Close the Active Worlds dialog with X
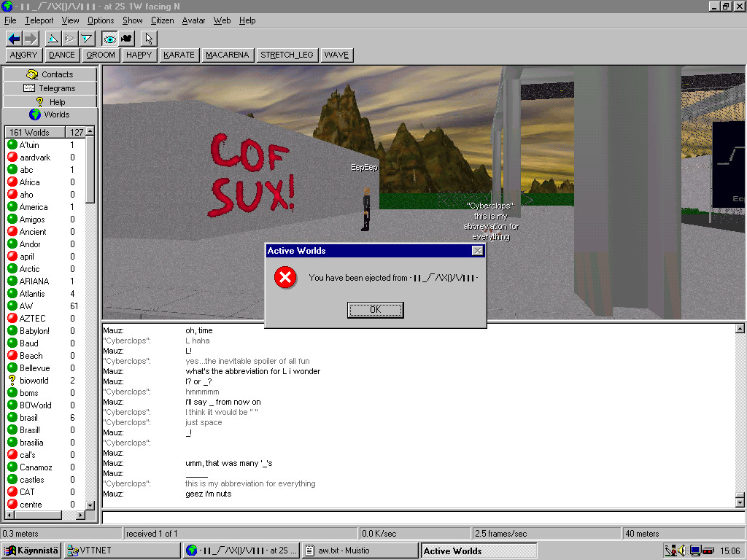The height and width of the screenshot is (560, 747). tap(477, 251)
